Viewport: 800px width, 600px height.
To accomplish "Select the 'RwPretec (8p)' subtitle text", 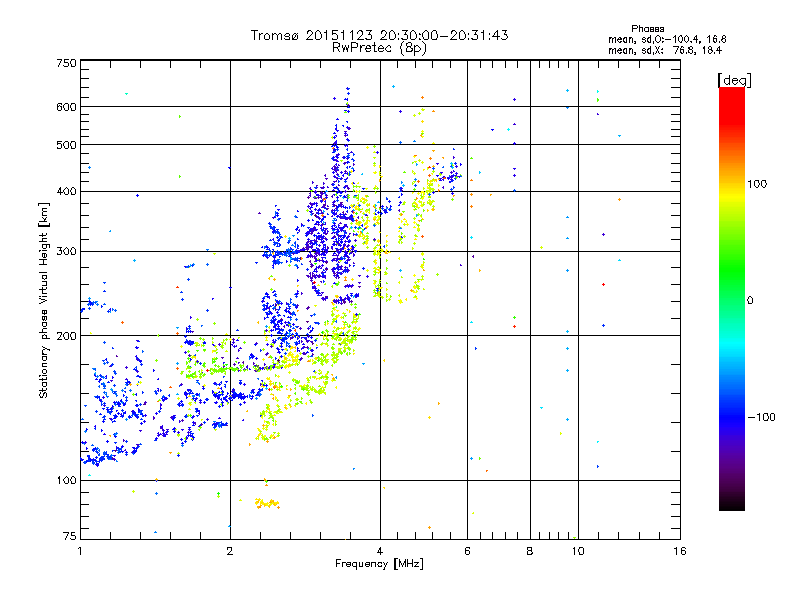I will coord(379,48).
